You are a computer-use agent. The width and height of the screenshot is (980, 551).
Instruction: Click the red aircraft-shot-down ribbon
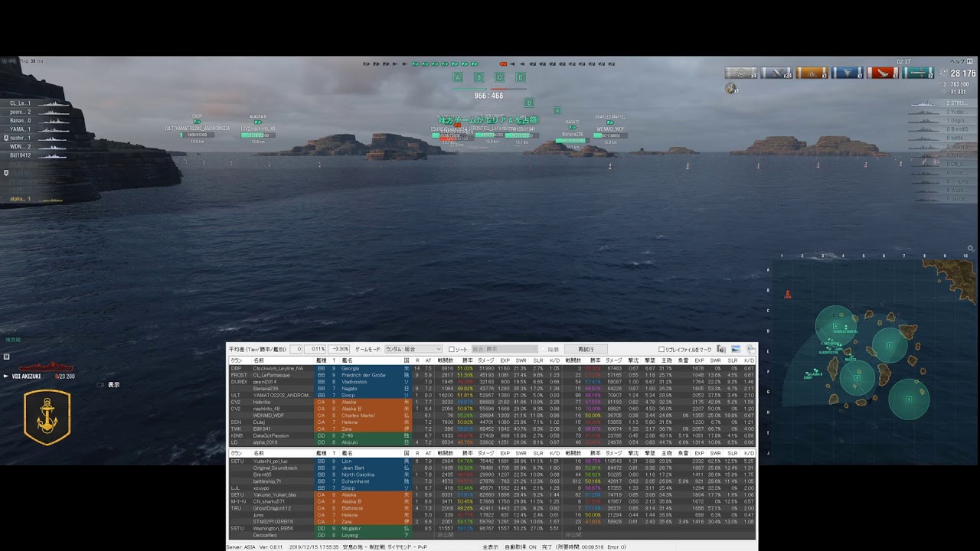[x=881, y=73]
